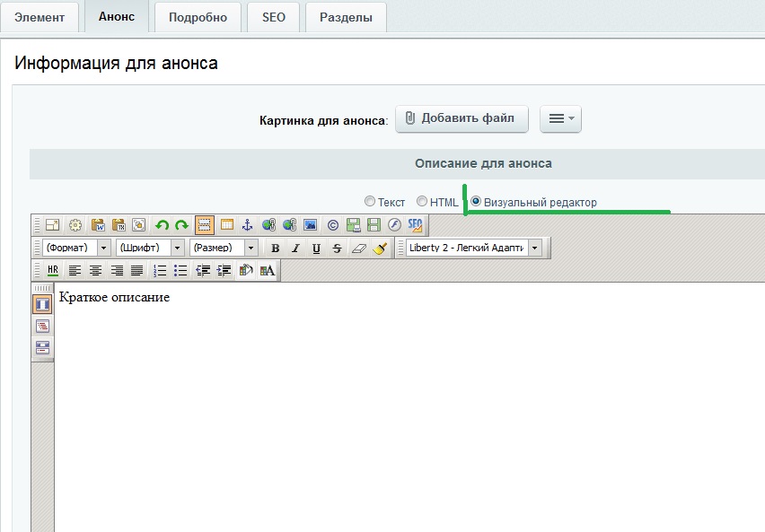The image size is (765, 532).
Task: Click the middle icon in editor's left strip
Action: tap(42, 326)
